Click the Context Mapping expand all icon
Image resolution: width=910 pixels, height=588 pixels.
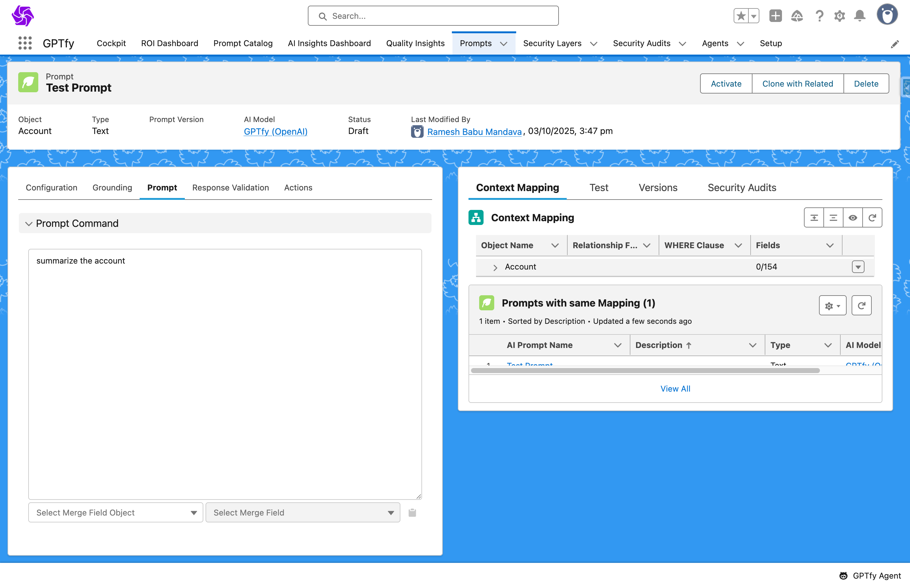(x=814, y=218)
